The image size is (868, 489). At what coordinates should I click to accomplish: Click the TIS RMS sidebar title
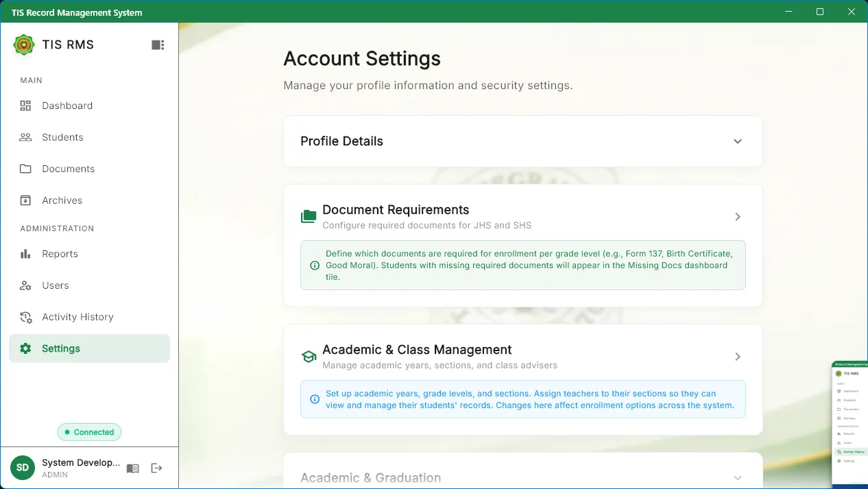68,45
